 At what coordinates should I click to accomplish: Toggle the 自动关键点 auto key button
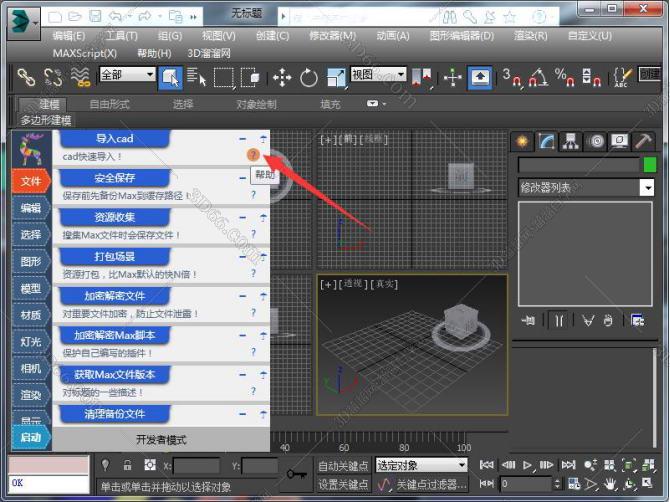(343, 466)
